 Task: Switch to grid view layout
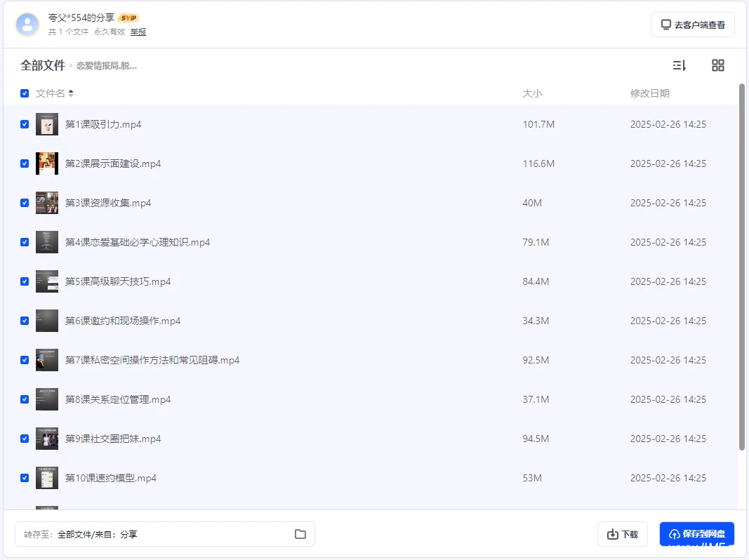coord(717,65)
